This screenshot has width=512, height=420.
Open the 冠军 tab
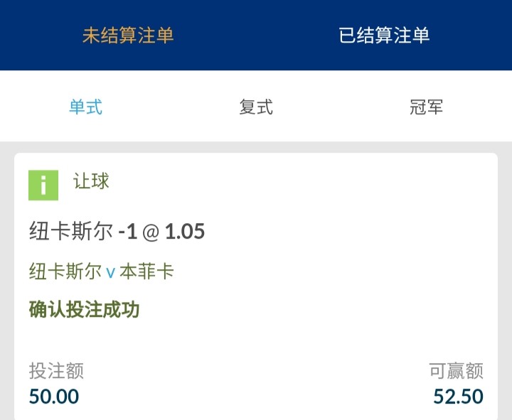click(x=427, y=107)
